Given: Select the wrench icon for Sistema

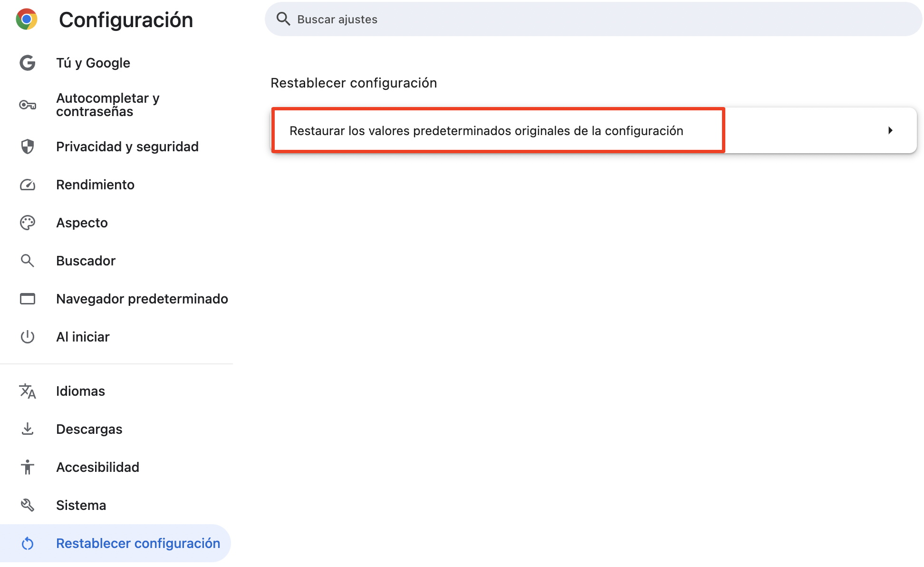Looking at the screenshot, I should pyautogui.click(x=27, y=505).
